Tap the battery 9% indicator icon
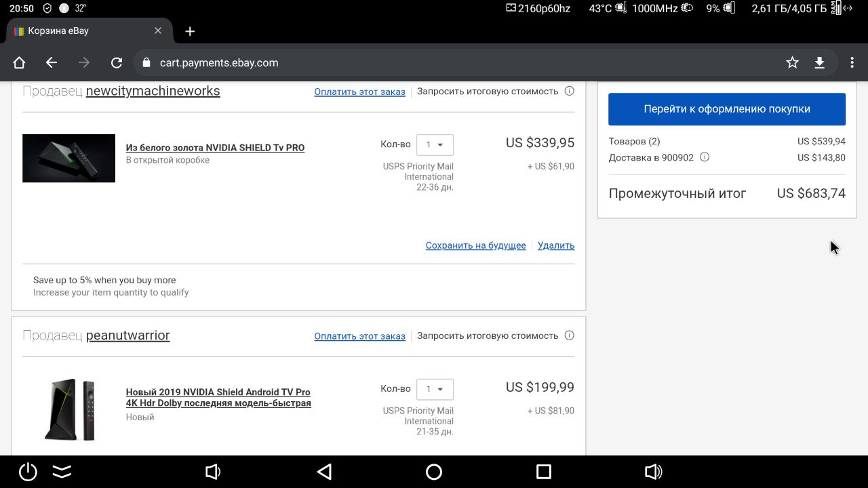Screen dimensions: 868x488 tap(729, 8)
